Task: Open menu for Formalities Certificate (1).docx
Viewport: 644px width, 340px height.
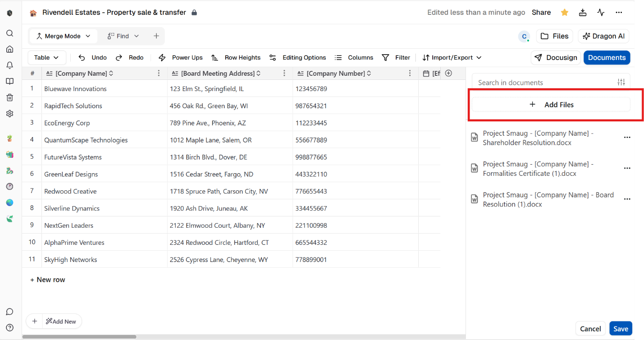Action: point(627,168)
